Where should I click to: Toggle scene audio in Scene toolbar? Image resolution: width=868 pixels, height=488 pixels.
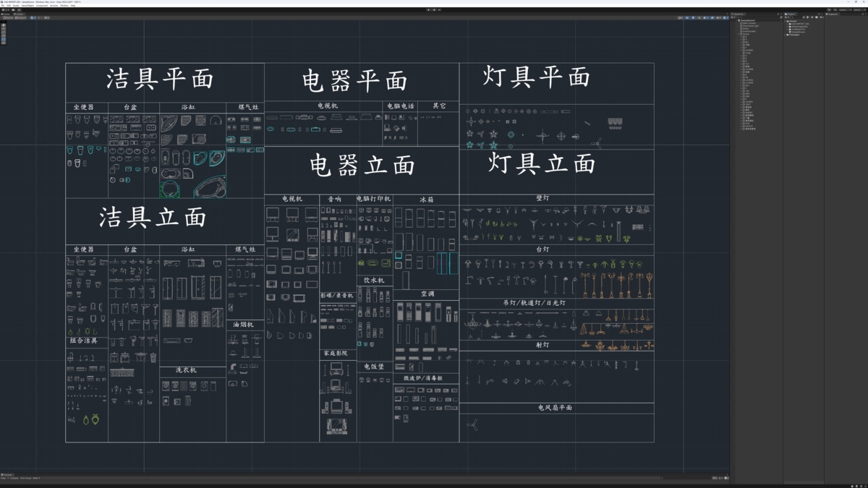coord(699,17)
